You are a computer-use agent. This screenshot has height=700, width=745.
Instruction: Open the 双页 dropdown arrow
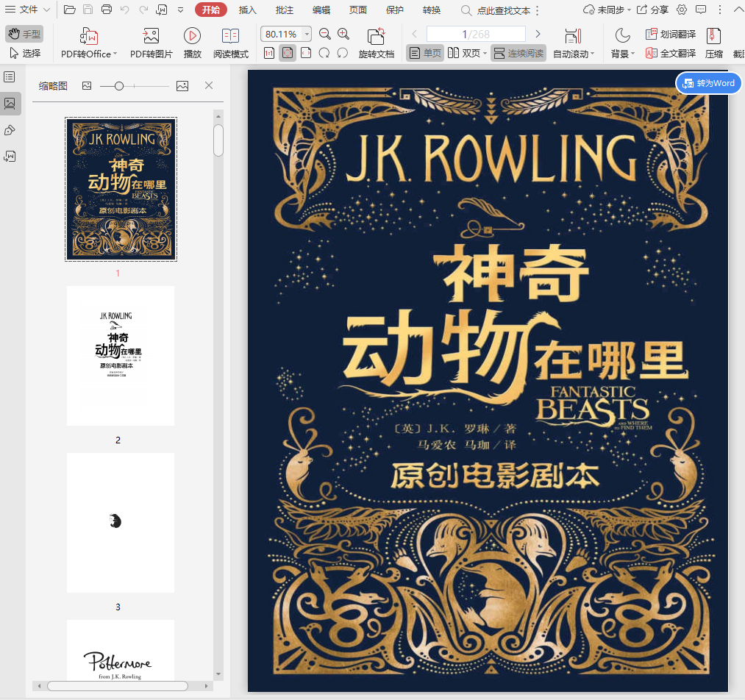tap(485, 53)
